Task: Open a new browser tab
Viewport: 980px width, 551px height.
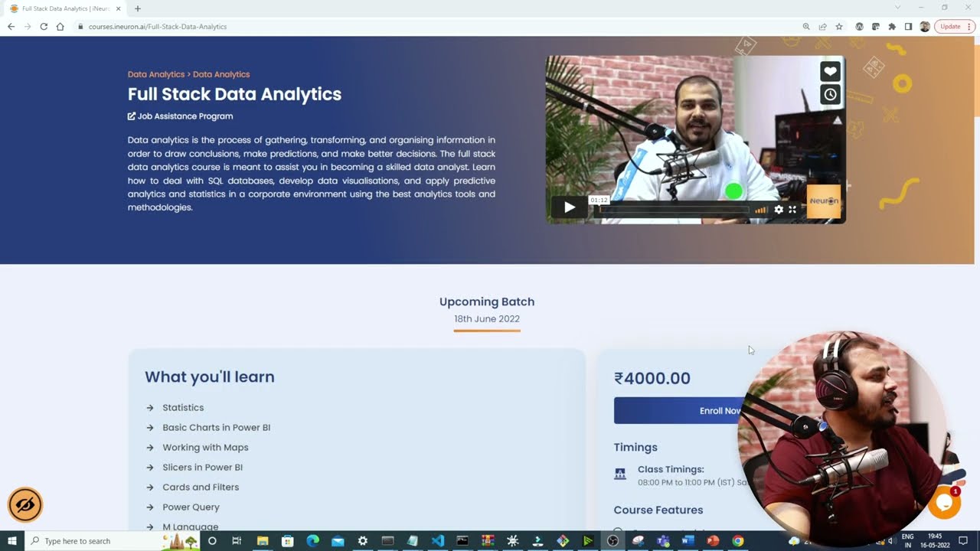Action: [x=138, y=8]
